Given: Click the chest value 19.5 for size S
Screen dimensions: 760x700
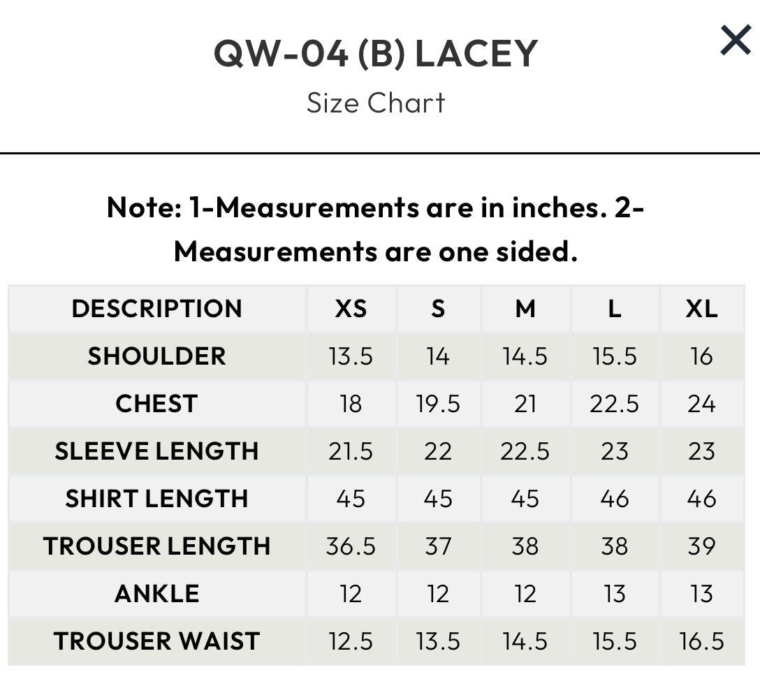Looking at the screenshot, I should pos(438,404).
